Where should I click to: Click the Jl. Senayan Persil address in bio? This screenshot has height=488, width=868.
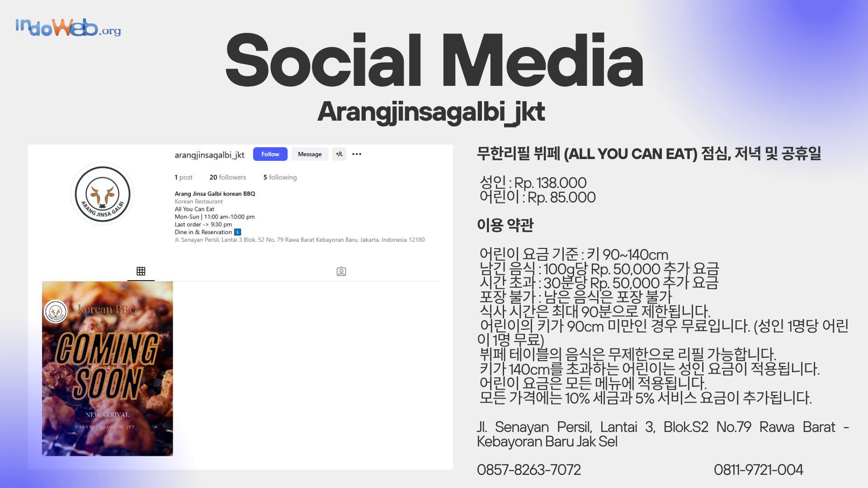pos(299,240)
